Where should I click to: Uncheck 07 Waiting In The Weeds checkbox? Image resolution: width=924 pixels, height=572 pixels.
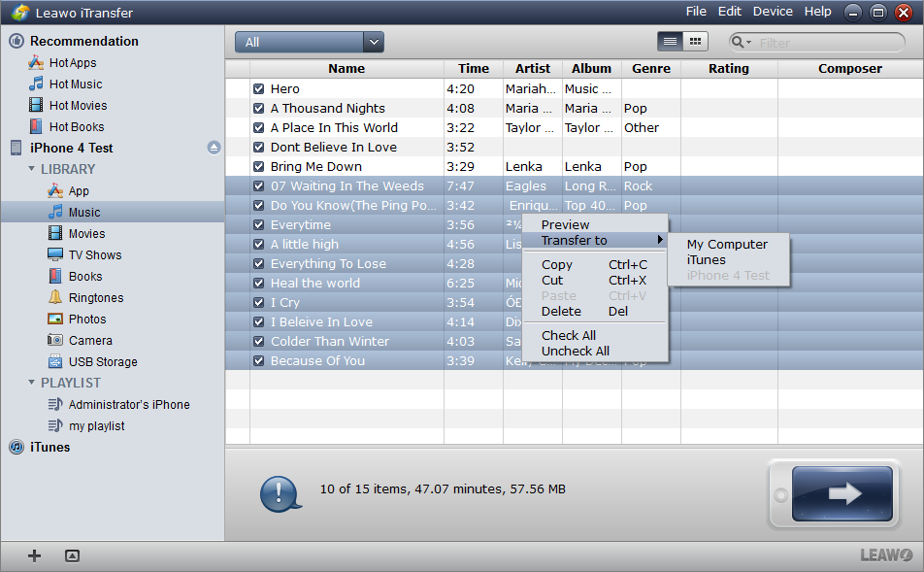[x=259, y=186]
